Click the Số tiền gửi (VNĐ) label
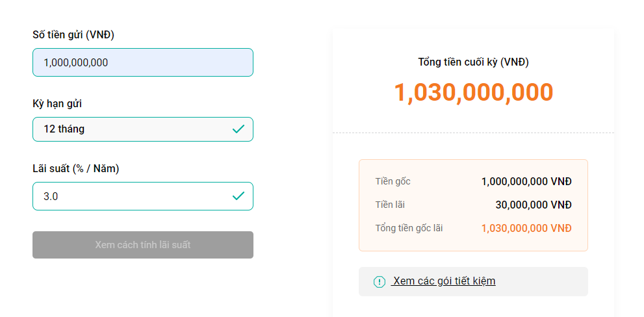The width and height of the screenshot is (644, 317). [73, 35]
